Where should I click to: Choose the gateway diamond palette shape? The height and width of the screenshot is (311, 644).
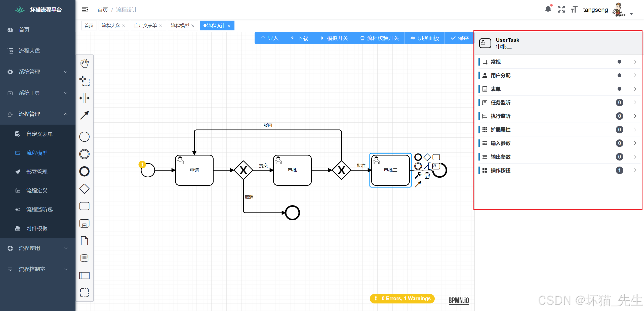point(84,189)
